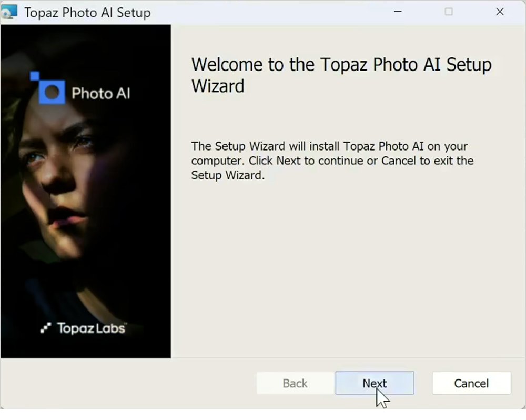The image size is (526, 420).
Task: Click the "Setup Wizard." last paragraph line
Action: click(x=228, y=175)
